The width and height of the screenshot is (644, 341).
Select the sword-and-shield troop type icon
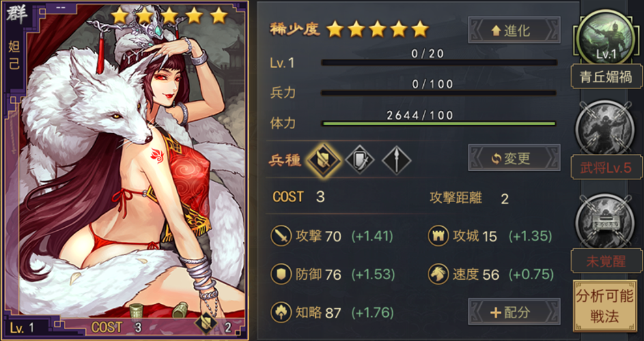click(x=360, y=160)
